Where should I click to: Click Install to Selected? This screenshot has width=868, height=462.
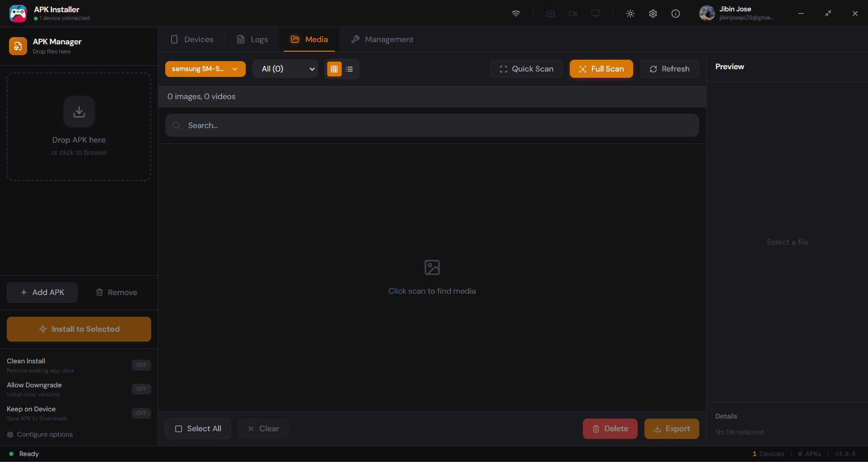point(79,329)
